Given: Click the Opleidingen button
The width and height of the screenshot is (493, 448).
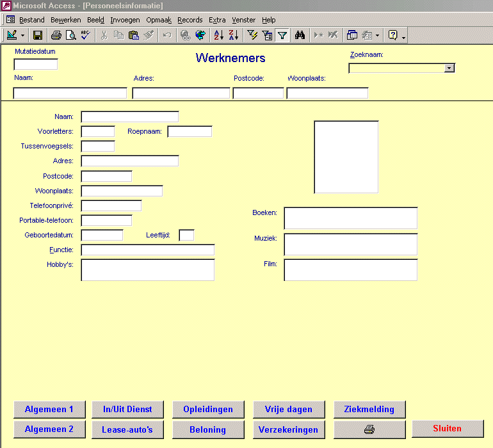Looking at the screenshot, I should [208, 410].
